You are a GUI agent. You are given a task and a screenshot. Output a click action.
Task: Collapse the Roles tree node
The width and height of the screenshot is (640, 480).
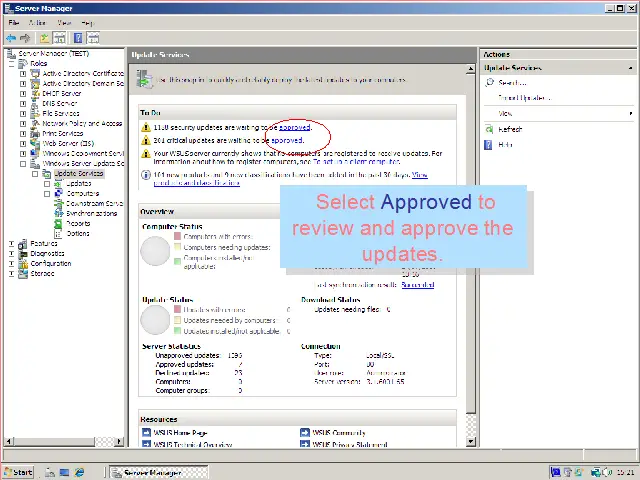[x=11, y=64]
